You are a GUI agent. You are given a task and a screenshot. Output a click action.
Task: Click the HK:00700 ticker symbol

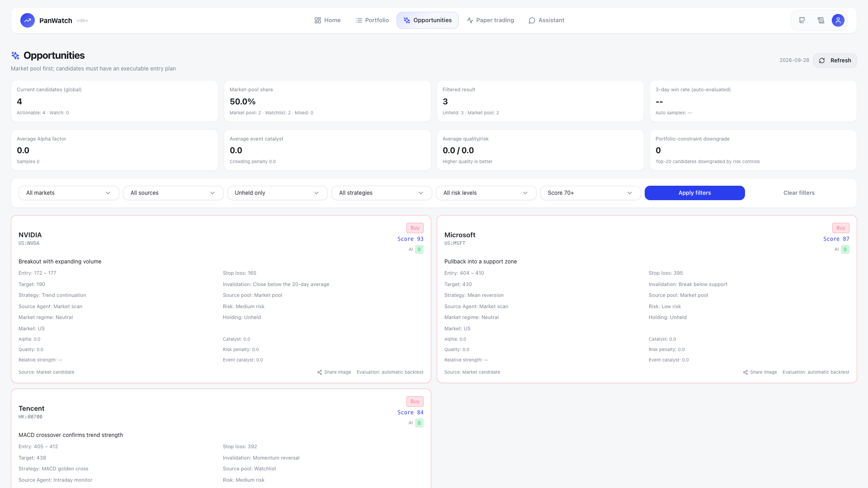coord(30,417)
